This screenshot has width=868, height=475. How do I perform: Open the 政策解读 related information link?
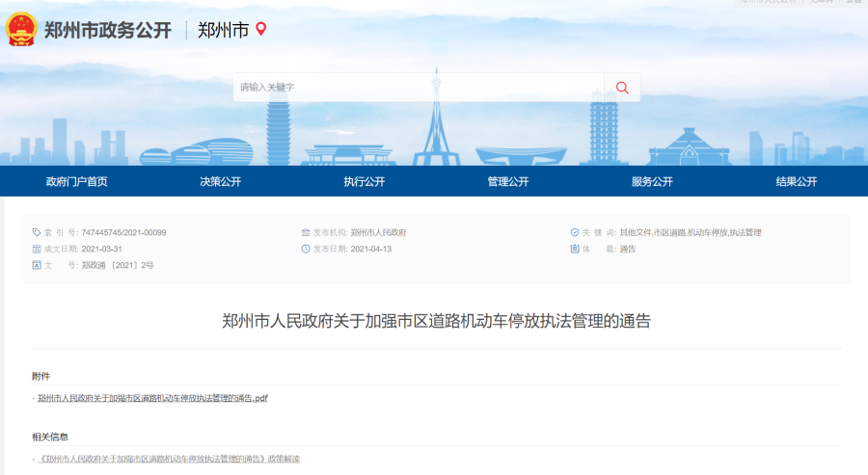coord(169,459)
